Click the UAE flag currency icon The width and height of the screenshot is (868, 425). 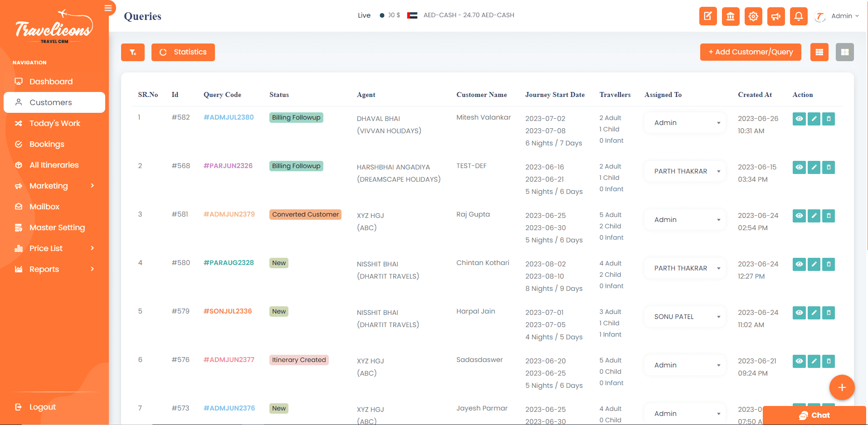tap(412, 15)
